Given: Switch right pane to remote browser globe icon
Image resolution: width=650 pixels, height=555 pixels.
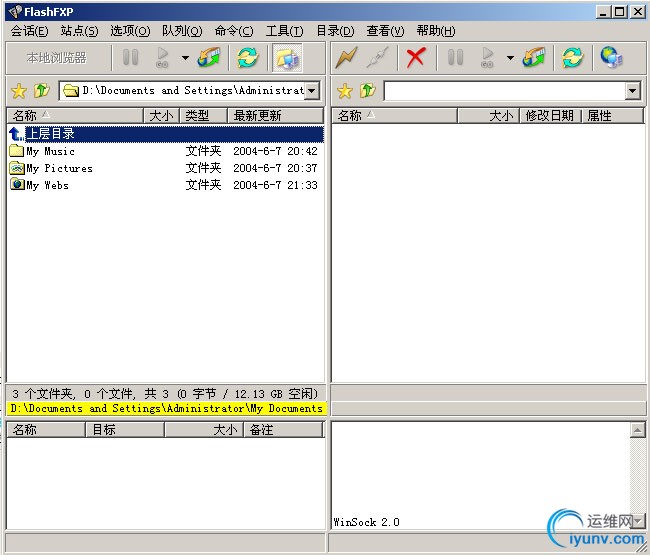Looking at the screenshot, I should pos(611,58).
